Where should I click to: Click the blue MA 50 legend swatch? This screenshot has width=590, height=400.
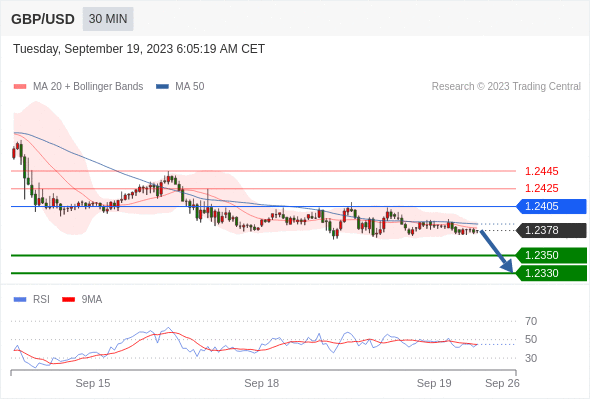[x=163, y=87]
